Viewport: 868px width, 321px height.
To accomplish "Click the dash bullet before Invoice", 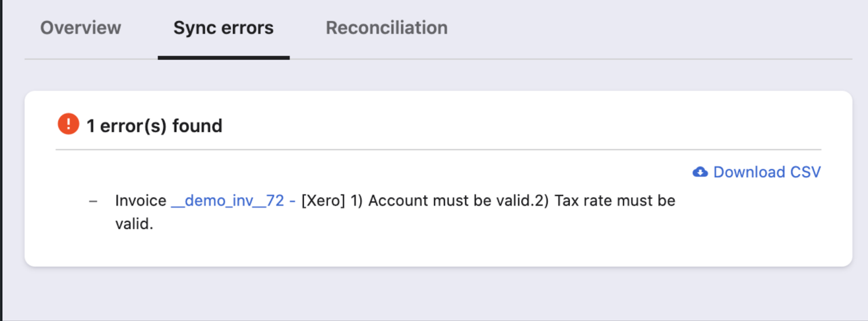I will point(93,201).
